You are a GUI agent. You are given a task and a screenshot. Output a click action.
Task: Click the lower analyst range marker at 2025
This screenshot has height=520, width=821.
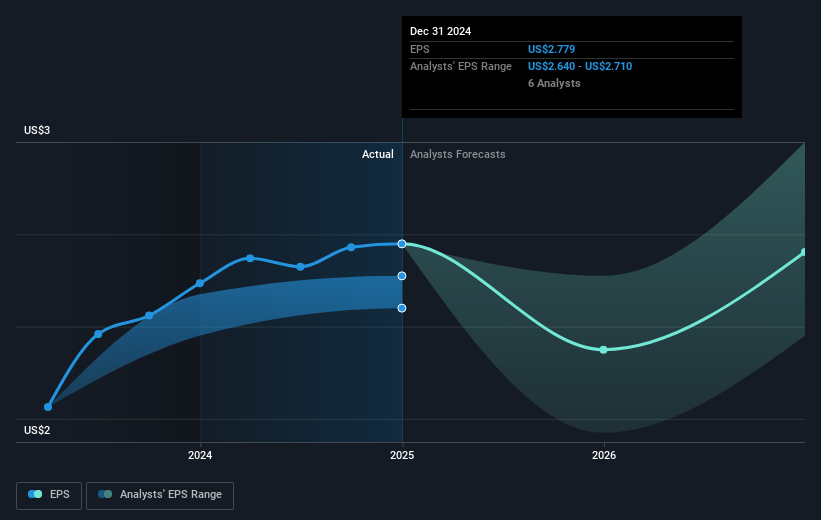point(402,308)
